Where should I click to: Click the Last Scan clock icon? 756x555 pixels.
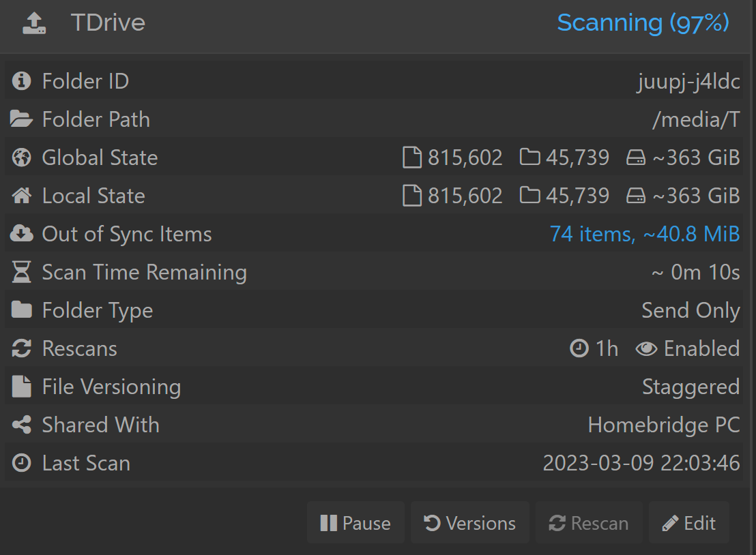point(21,463)
